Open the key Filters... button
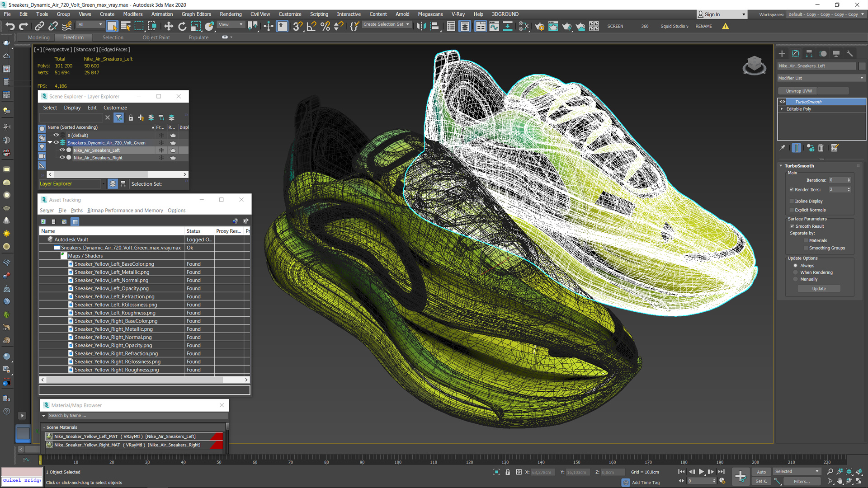The height and width of the screenshot is (488, 868). (802, 482)
